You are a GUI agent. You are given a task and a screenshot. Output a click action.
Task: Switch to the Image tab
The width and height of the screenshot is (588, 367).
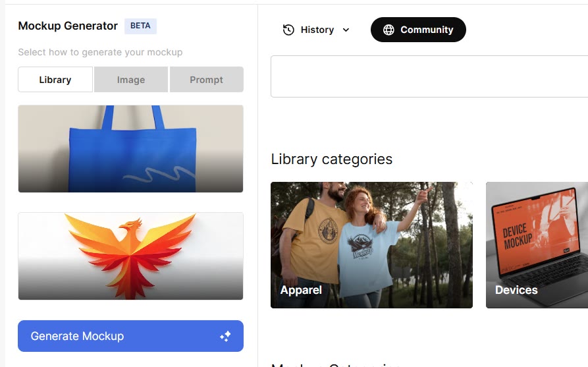click(x=131, y=80)
